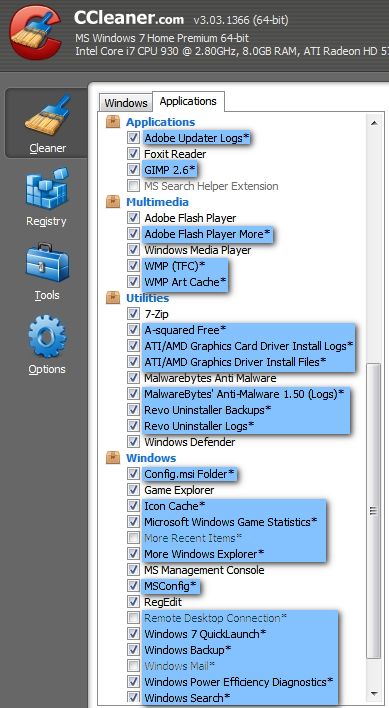
Task: Switch to the Windows tab
Action: coord(126,102)
